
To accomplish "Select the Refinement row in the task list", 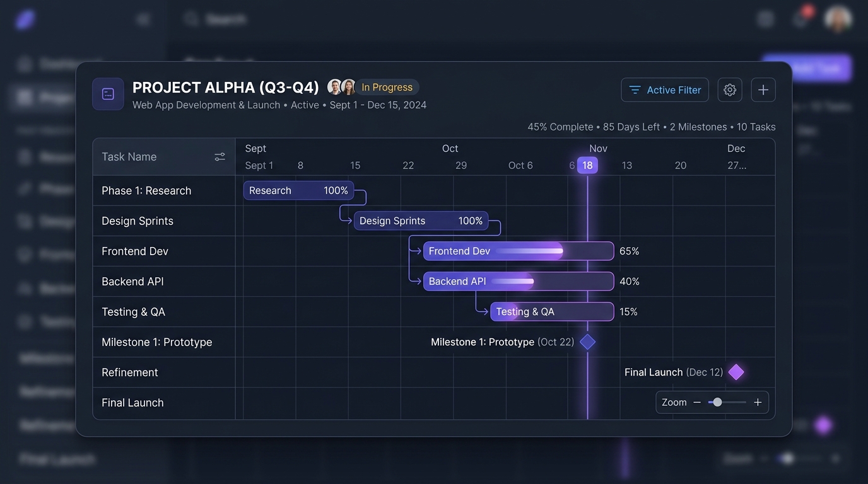I will [164, 372].
